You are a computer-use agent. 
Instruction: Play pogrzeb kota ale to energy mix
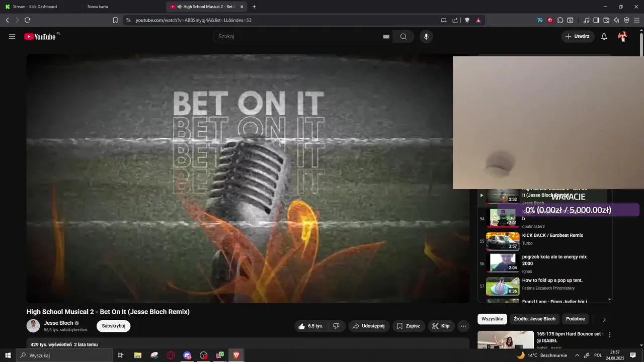(x=546, y=263)
